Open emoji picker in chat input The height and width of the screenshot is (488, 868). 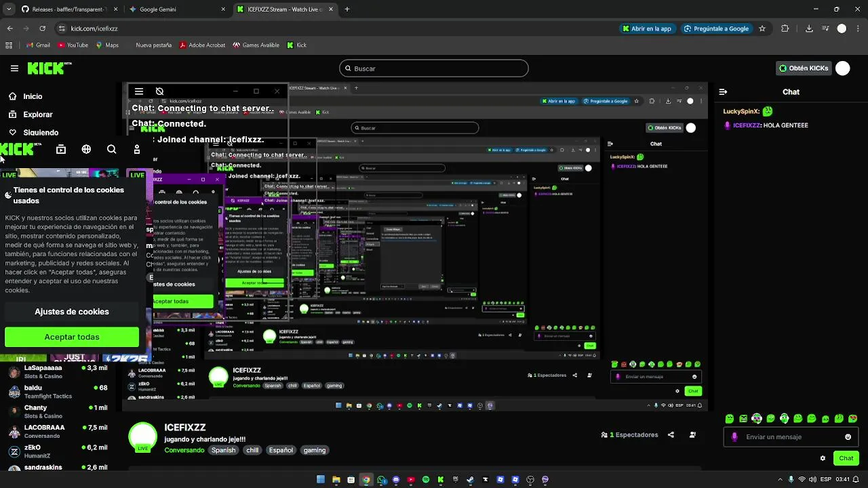point(848,437)
